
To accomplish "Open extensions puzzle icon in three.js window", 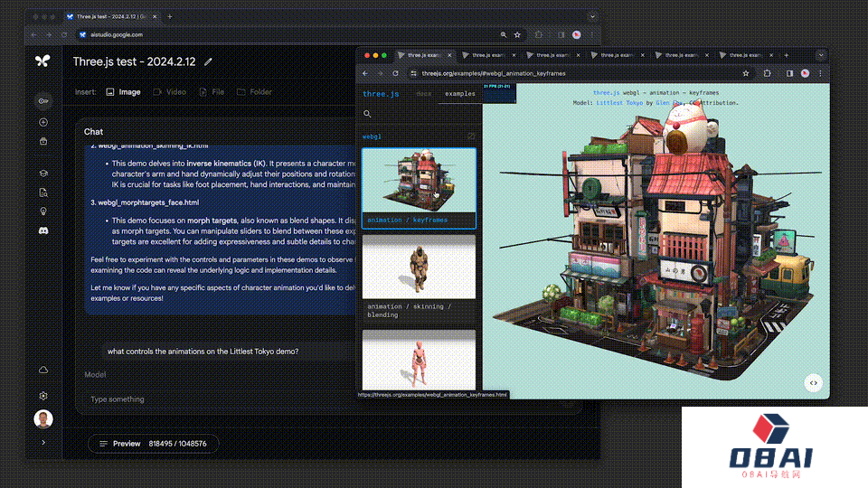I will [x=767, y=73].
